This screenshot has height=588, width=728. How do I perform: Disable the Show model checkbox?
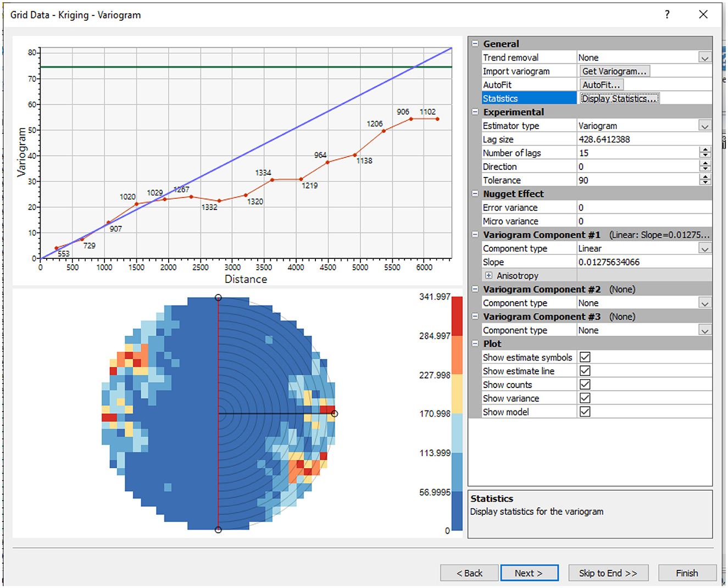[585, 412]
